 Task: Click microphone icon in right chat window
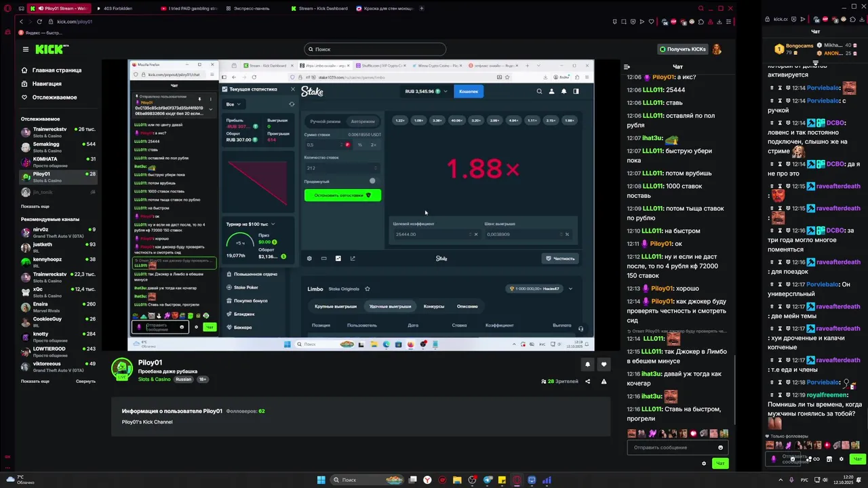click(x=774, y=459)
